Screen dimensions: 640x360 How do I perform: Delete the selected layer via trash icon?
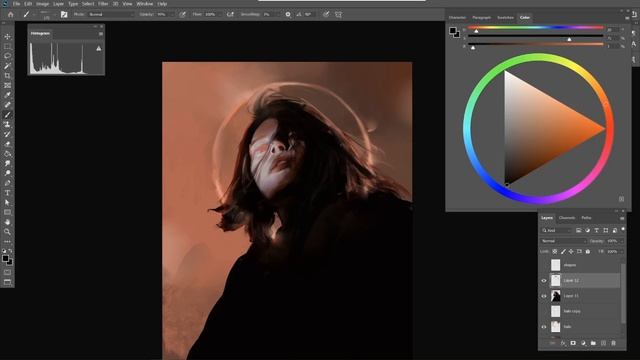point(613,343)
